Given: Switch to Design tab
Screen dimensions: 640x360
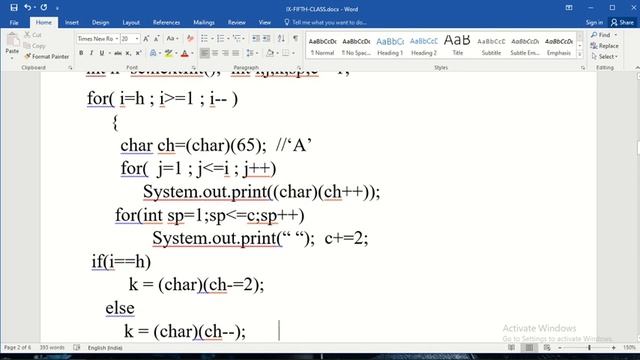Looking at the screenshot, I should [100, 22].
